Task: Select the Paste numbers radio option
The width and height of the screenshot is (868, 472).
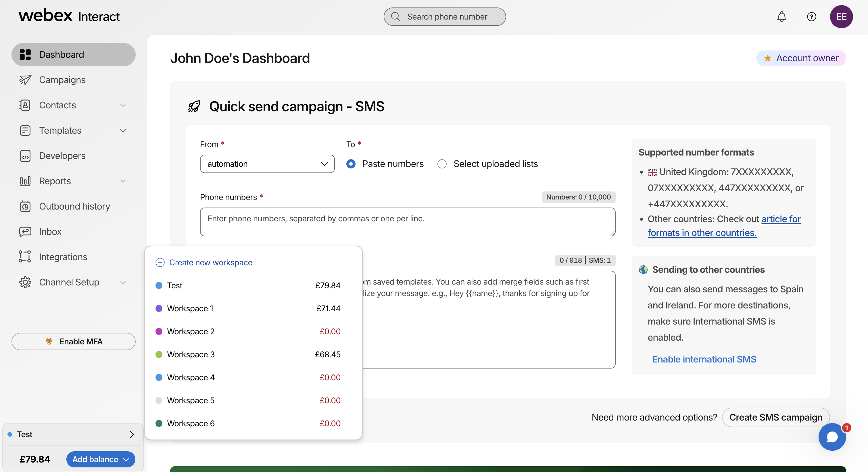Action: click(351, 164)
